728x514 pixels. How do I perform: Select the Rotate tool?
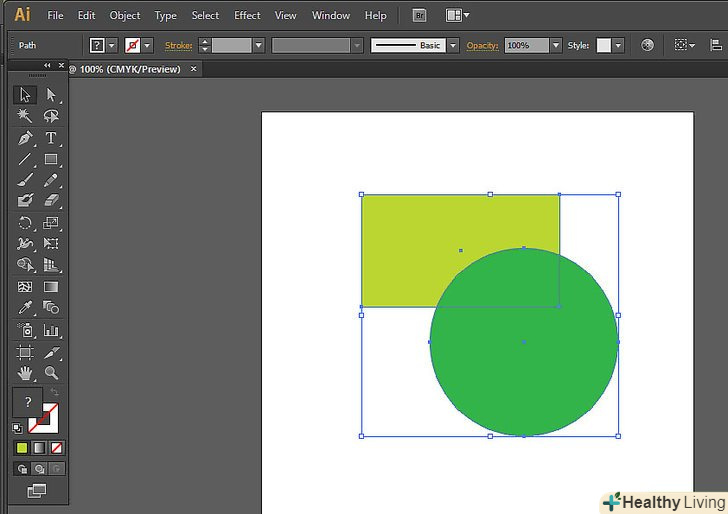(x=26, y=223)
